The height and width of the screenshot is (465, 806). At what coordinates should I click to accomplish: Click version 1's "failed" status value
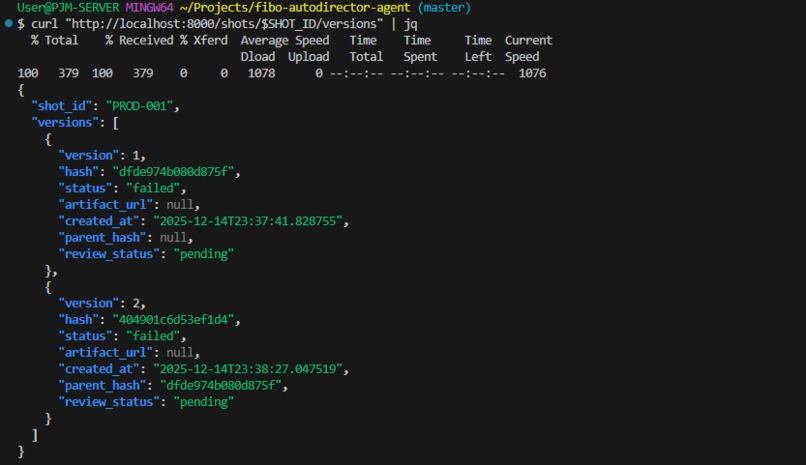click(153, 188)
